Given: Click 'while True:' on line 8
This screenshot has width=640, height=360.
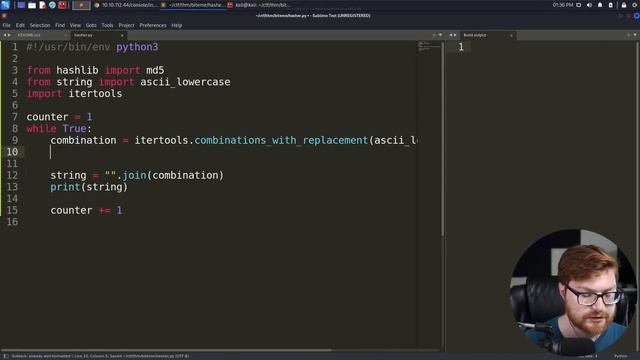Looking at the screenshot, I should coord(60,129).
